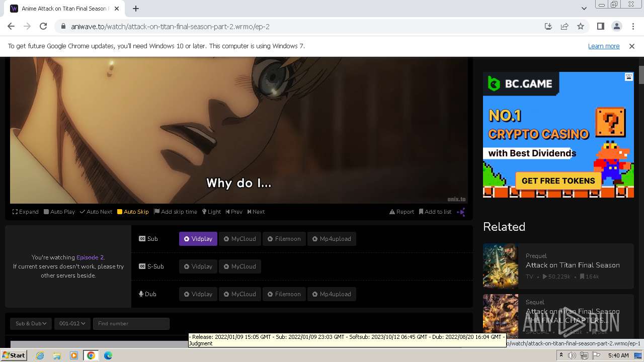Add anime to list bookmark
The image size is (644, 362).
435,212
